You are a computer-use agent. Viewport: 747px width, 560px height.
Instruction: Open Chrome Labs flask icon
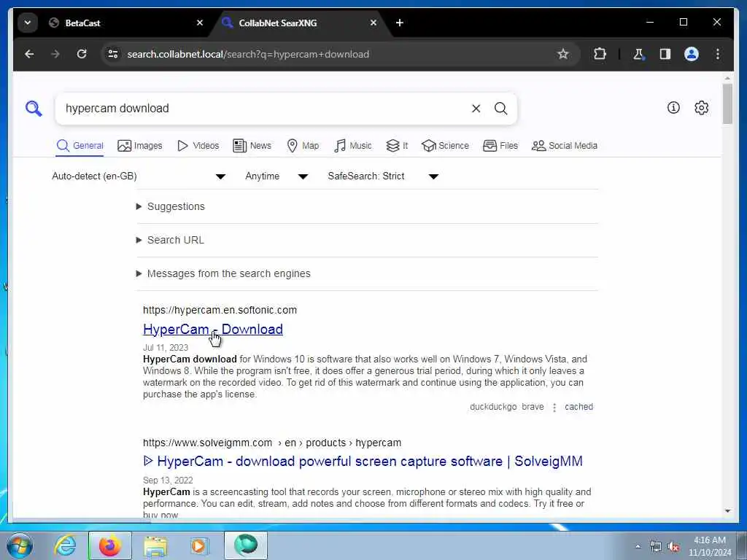click(638, 54)
